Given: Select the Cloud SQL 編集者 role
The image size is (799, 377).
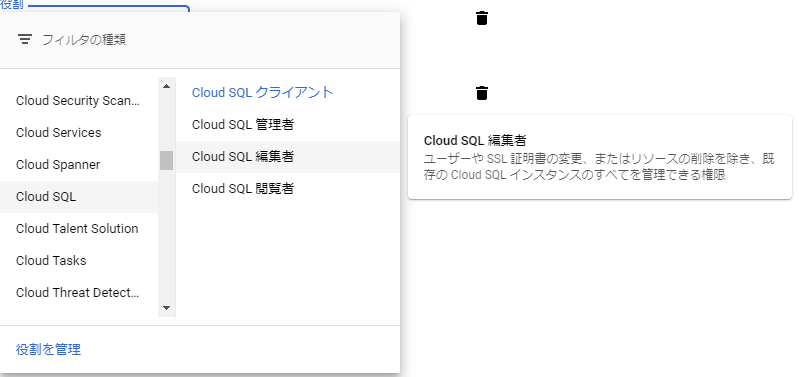Looking at the screenshot, I should 288,157.
